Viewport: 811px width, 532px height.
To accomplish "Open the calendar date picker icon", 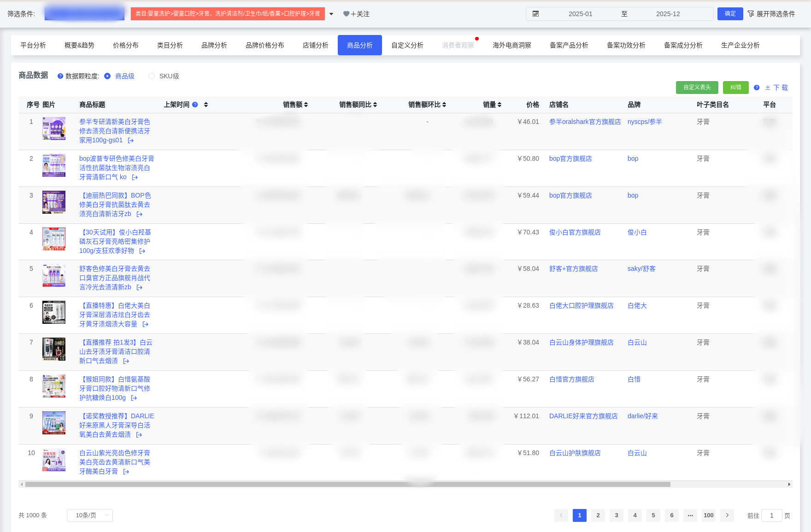I will click(536, 14).
